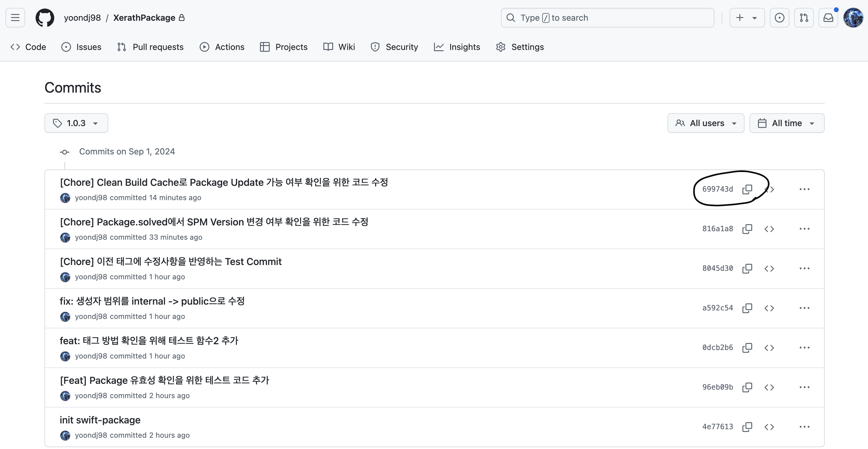
Task: Expand the 1.0.3 tag selector dropdown
Action: coord(76,123)
